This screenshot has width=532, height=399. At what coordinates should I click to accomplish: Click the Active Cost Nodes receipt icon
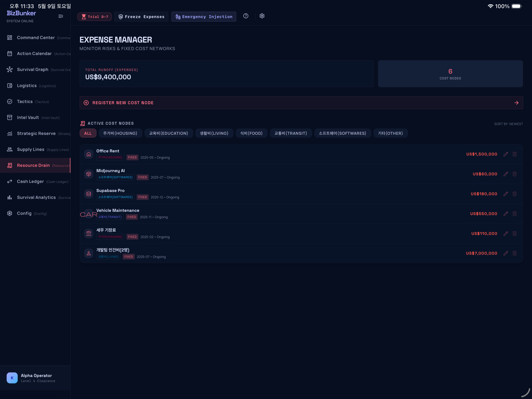coord(83,123)
